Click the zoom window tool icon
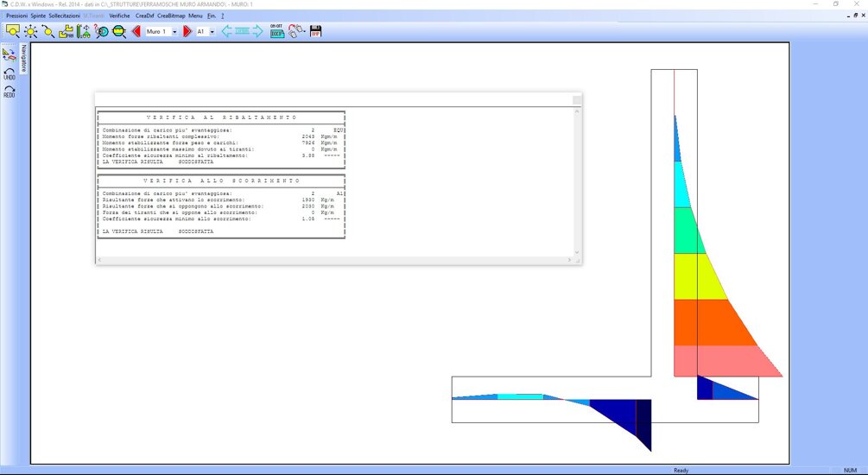The image size is (868, 475). point(12,31)
